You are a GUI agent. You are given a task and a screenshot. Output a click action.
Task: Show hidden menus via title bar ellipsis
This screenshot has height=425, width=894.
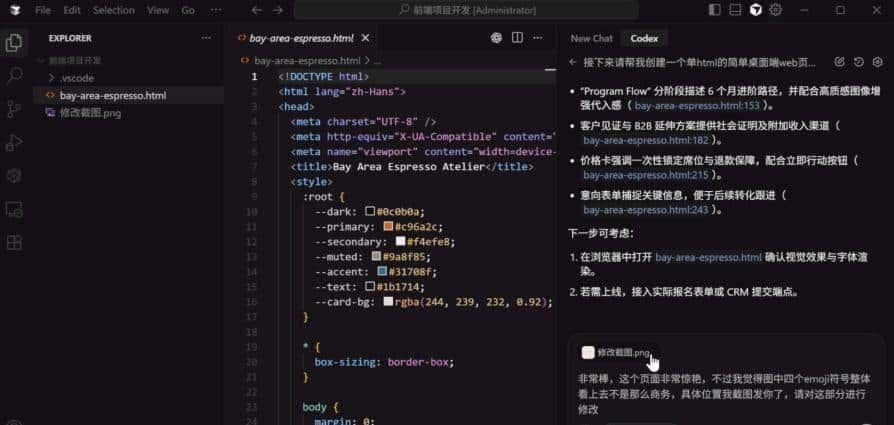216,10
